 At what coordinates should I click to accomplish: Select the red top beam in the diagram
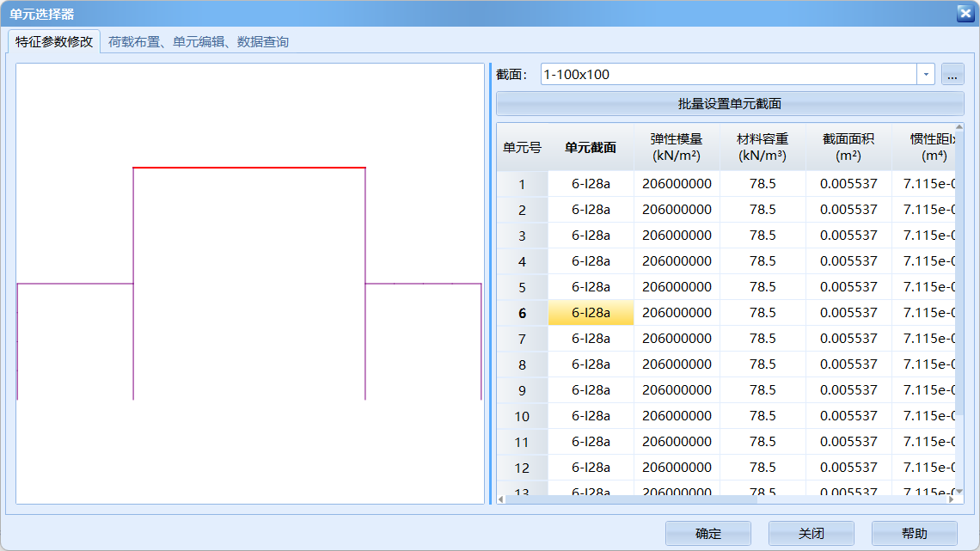click(249, 168)
